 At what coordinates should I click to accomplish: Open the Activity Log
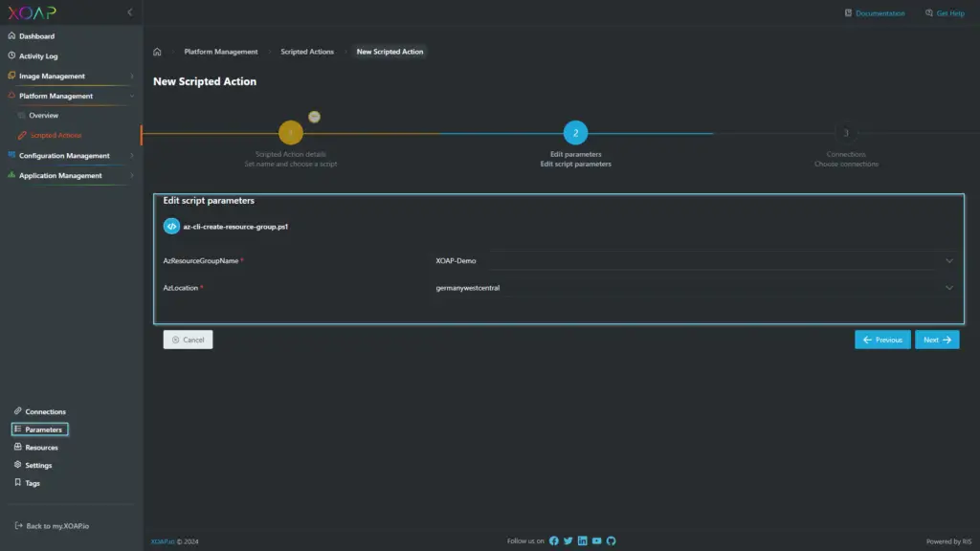pos(38,56)
